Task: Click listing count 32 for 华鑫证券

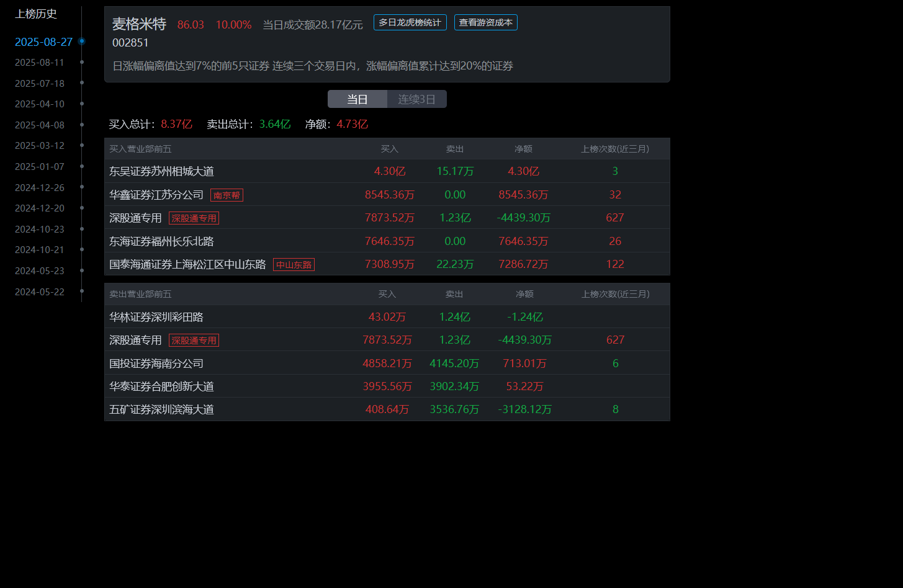Action: (615, 195)
